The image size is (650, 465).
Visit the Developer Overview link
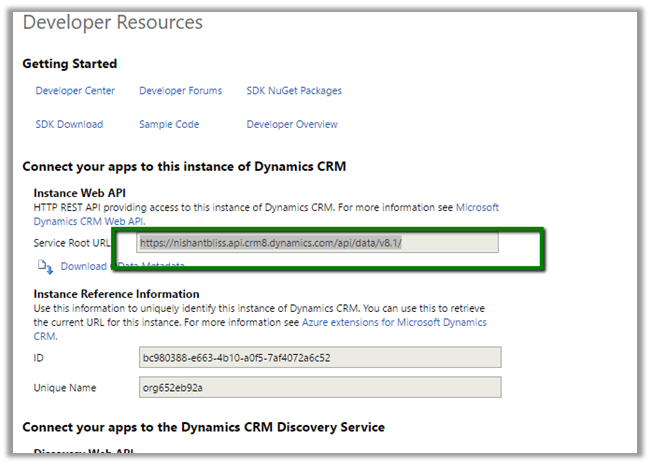point(292,125)
